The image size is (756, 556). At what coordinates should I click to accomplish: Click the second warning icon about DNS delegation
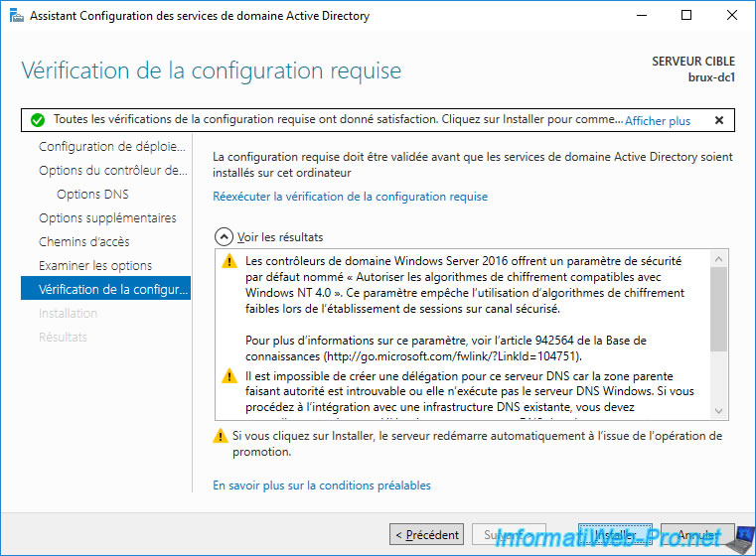point(229,377)
